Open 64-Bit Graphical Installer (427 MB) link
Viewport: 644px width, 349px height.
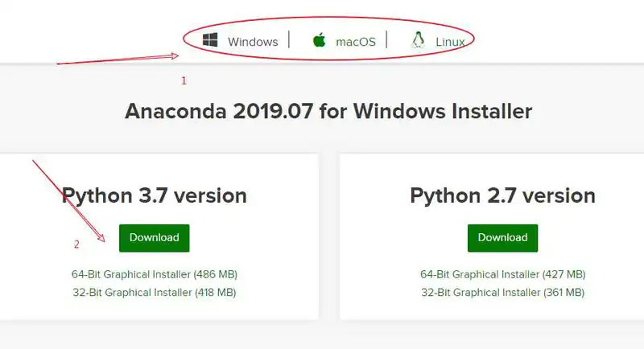[502, 274]
